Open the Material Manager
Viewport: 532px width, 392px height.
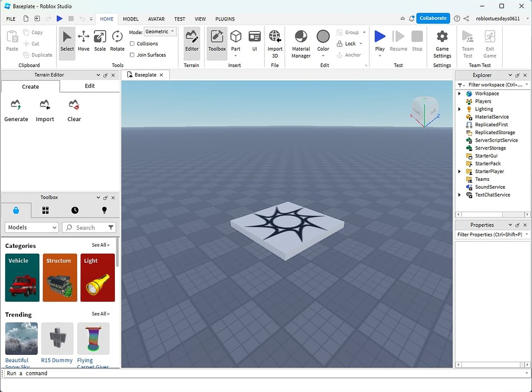301,42
